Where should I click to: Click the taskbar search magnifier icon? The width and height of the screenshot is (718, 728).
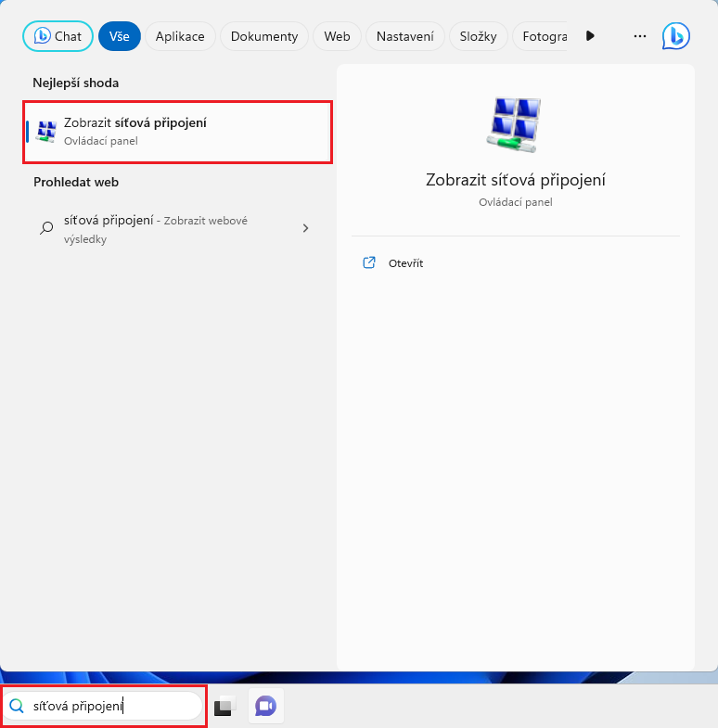[17, 706]
